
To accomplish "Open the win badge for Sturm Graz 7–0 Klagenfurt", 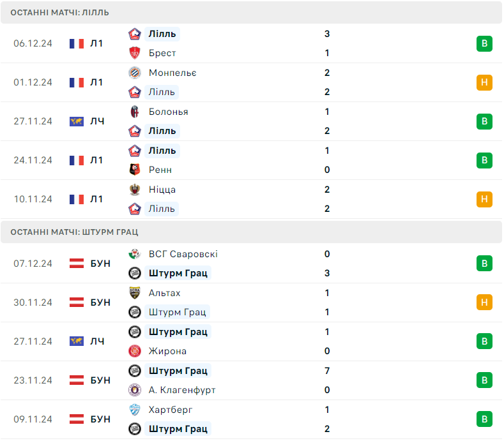I will point(484,380).
